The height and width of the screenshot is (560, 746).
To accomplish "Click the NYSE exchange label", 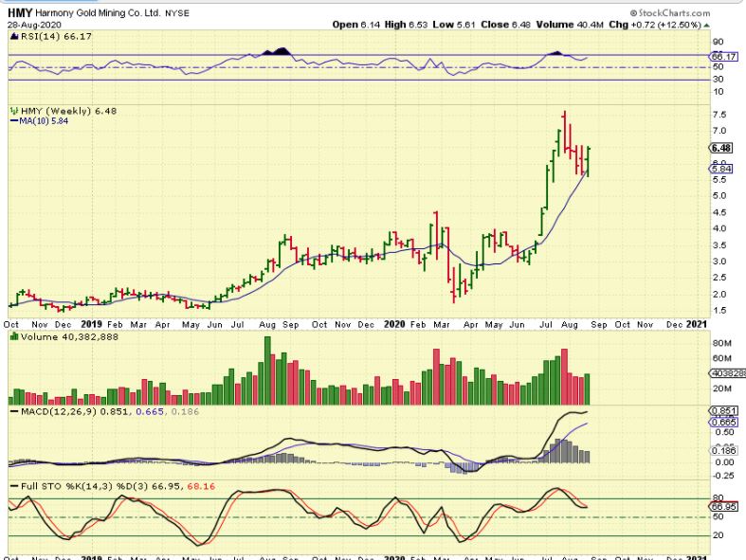I will (x=177, y=13).
